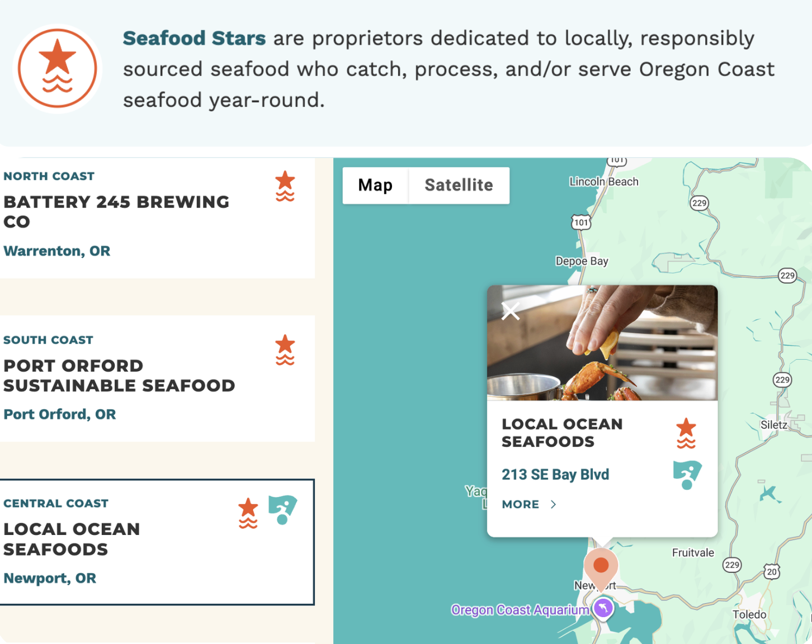Viewport: 812px width, 644px height.
Task: Select the Port Orford Sustainable Seafood listing
Action: click(157, 378)
